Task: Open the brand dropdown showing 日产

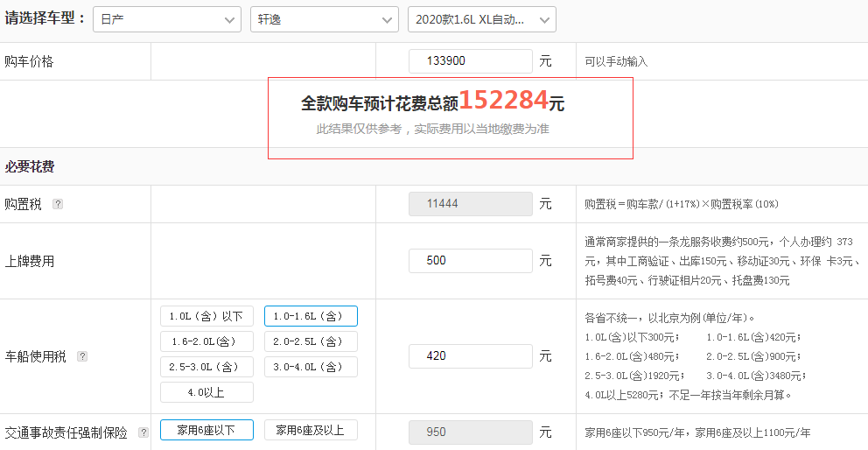Action: [166, 19]
